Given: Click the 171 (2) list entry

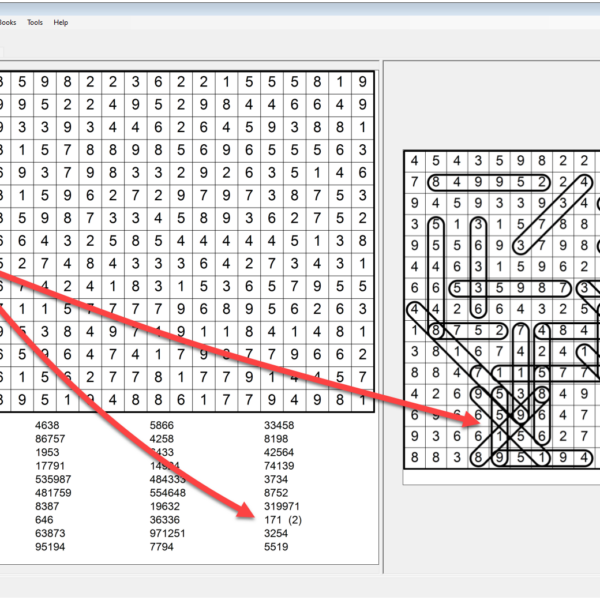Looking at the screenshot, I should click(x=284, y=520).
